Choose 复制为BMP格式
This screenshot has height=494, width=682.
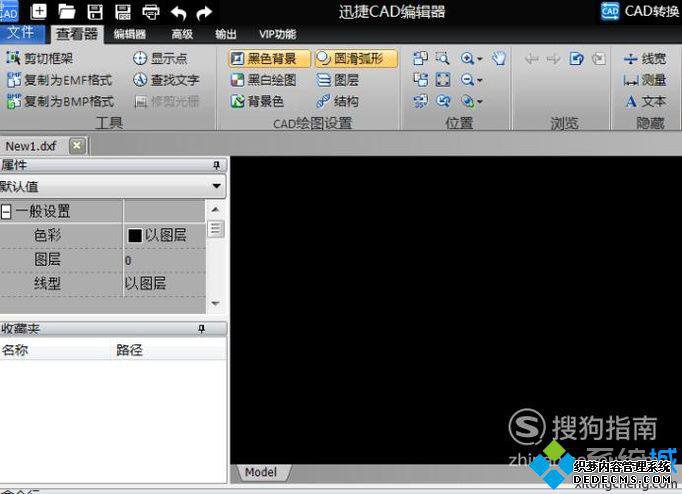coord(60,101)
